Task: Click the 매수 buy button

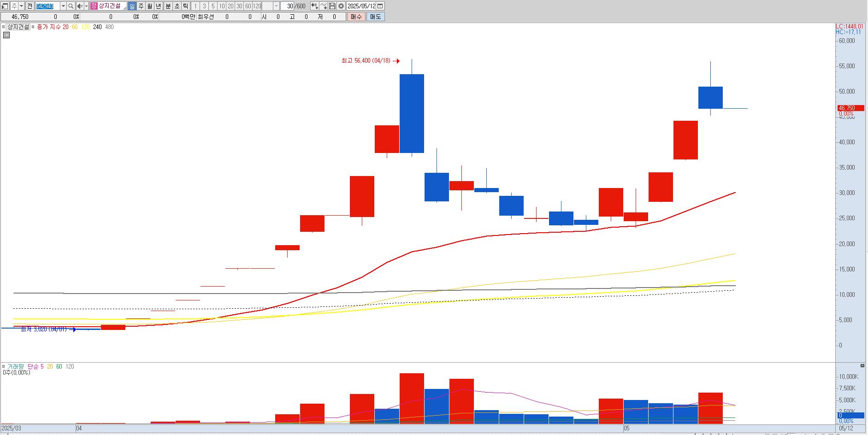Action: point(356,17)
